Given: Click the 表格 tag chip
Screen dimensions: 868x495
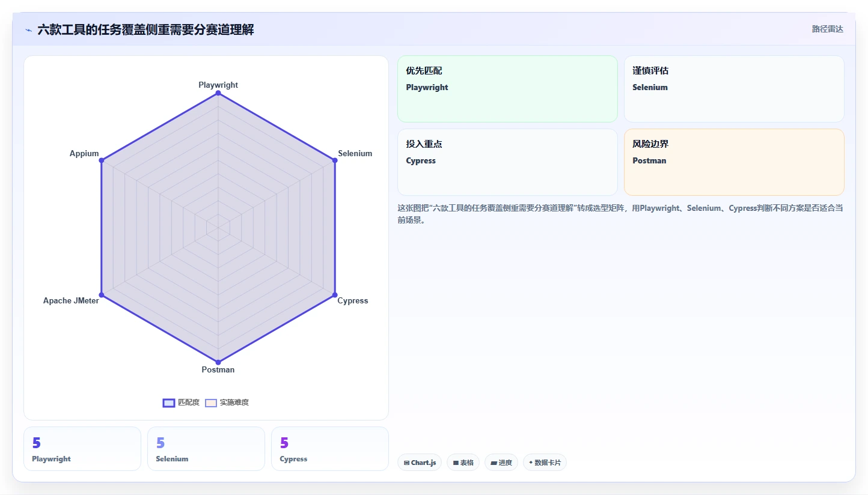Looking at the screenshot, I should pos(463,463).
